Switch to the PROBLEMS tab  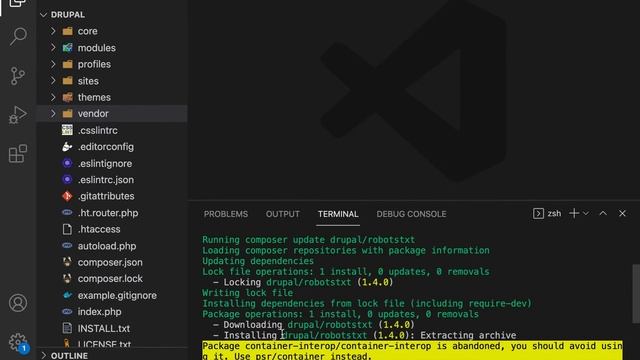(x=226, y=214)
